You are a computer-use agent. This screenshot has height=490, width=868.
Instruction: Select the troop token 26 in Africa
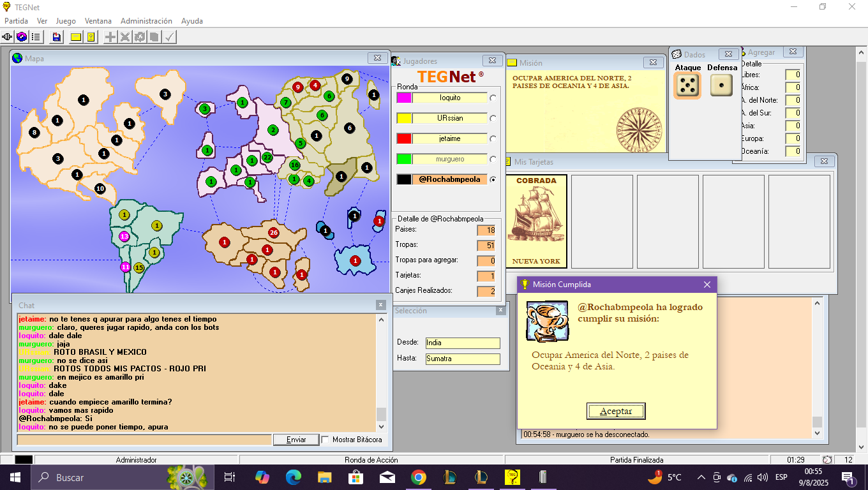point(274,232)
